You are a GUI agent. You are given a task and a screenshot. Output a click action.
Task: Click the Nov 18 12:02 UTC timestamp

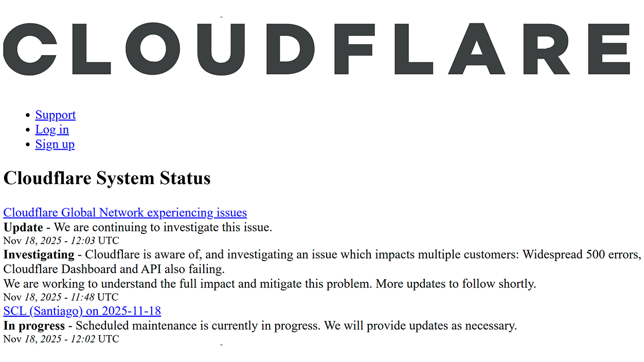coord(61,339)
